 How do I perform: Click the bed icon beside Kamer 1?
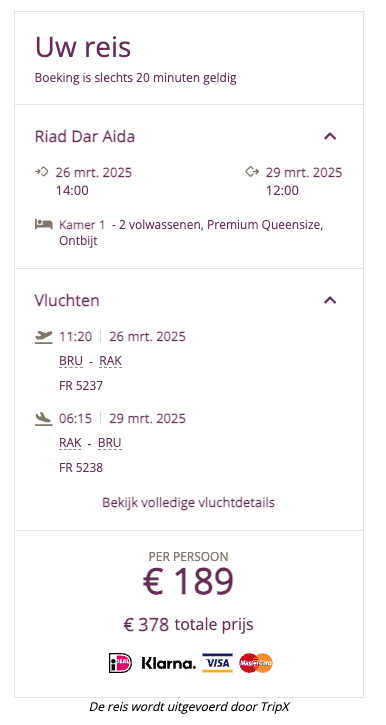pyautogui.click(x=43, y=224)
